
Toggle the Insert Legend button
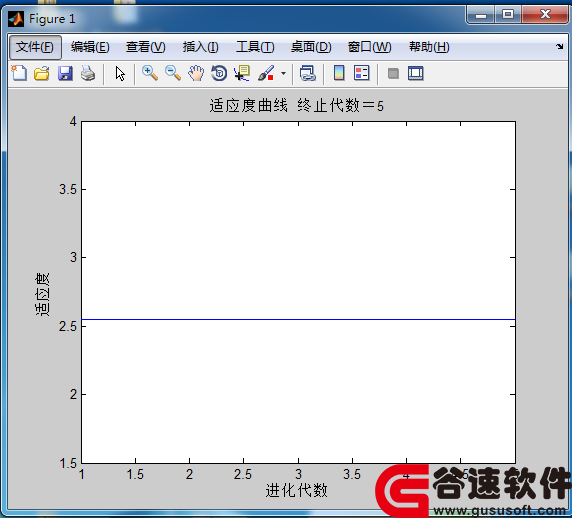(362, 73)
